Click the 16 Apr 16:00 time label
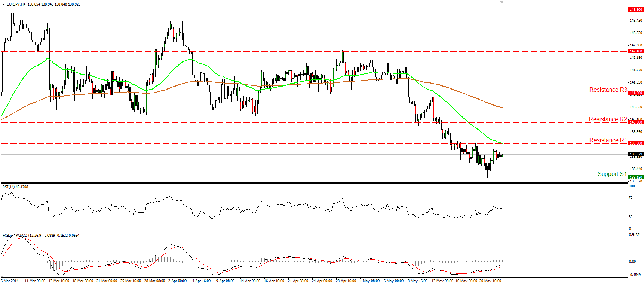The image size is (644, 285). point(275,281)
